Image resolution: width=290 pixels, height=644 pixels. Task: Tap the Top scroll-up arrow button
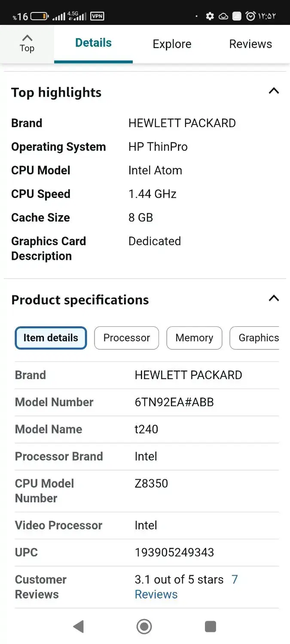coord(27,43)
